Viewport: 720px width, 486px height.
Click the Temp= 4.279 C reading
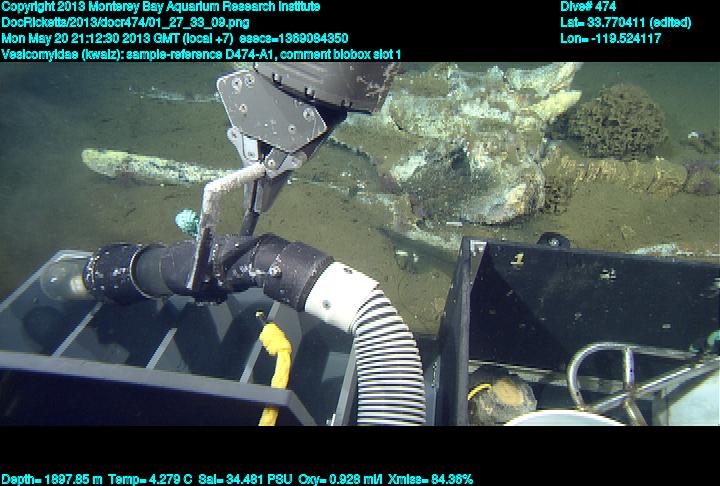click(164, 478)
